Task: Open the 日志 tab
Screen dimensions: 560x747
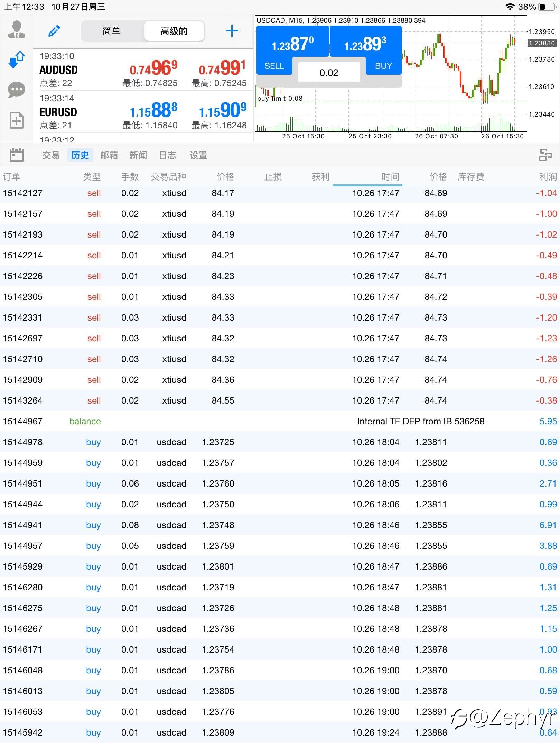Action: pyautogui.click(x=167, y=155)
